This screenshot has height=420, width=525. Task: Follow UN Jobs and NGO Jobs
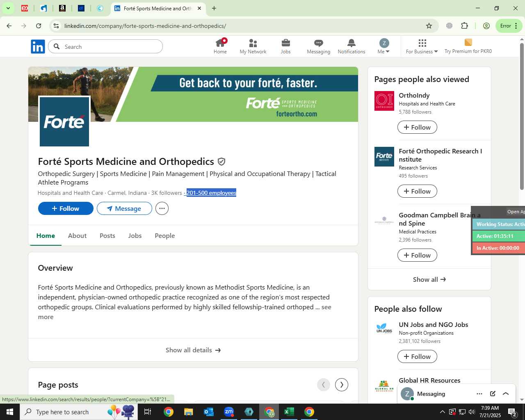coord(417,356)
